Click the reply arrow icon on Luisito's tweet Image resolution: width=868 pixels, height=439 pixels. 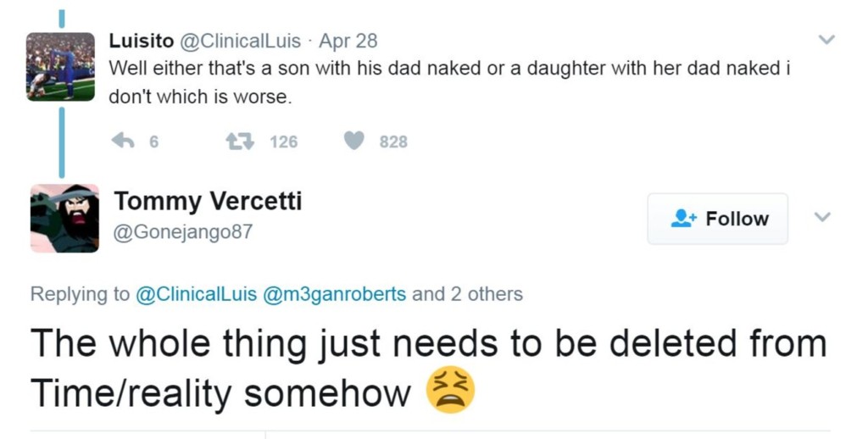pyautogui.click(x=123, y=142)
